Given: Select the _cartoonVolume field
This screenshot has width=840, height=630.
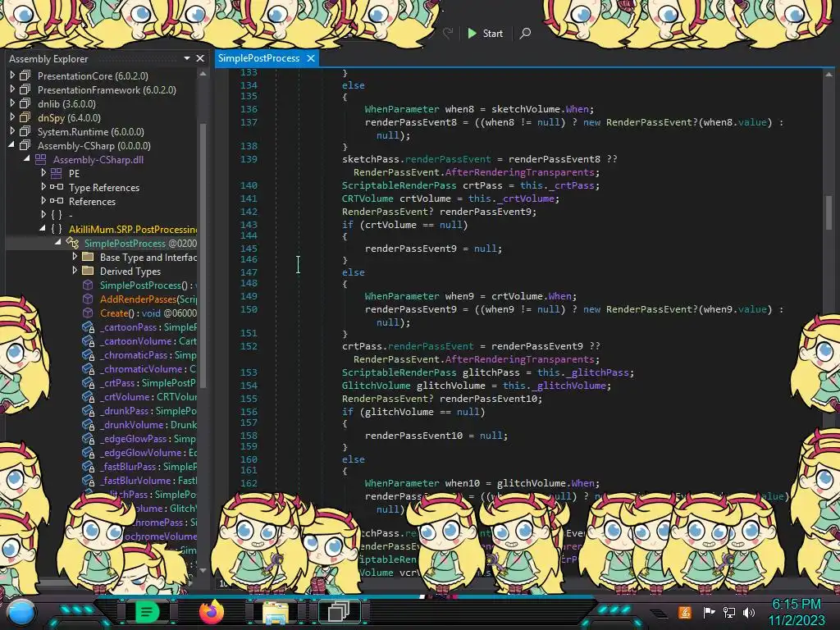Looking at the screenshot, I should pos(148,340).
